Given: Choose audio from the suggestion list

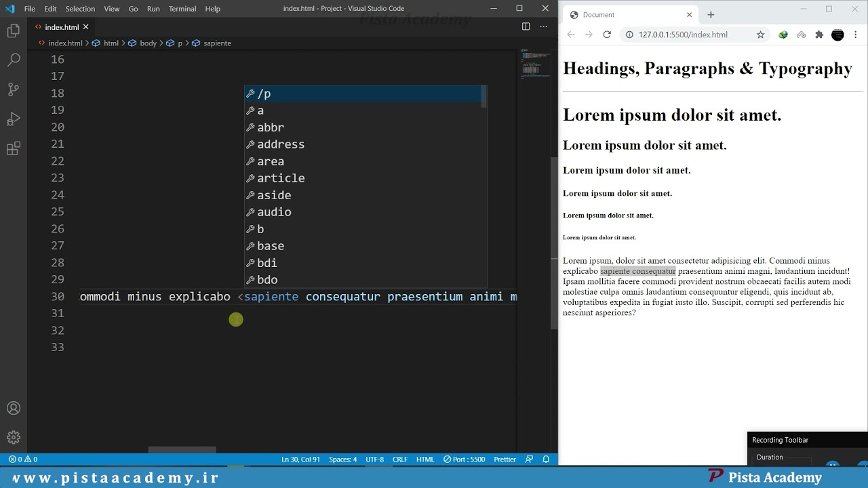Looking at the screenshot, I should [363, 212].
